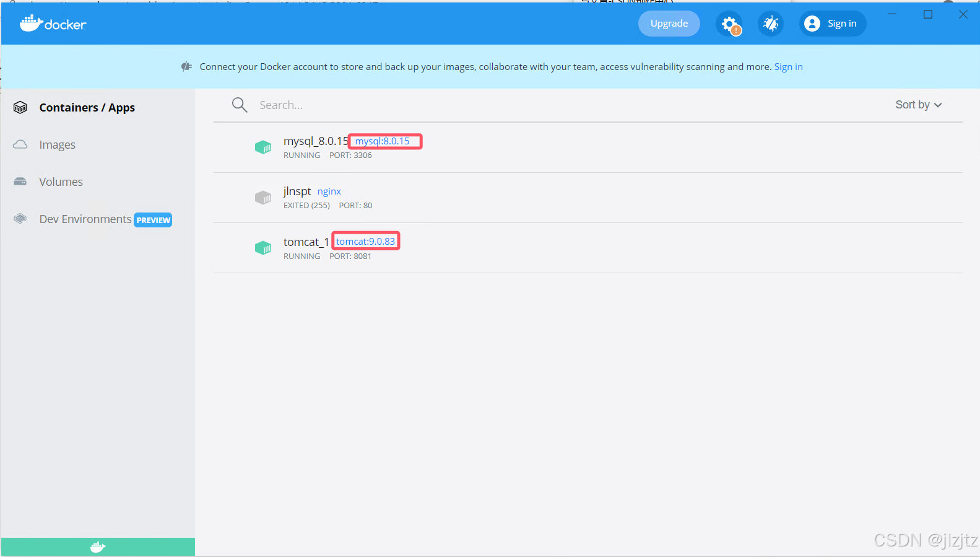The image size is (980, 557).
Task: Go to Images section
Action: [57, 144]
